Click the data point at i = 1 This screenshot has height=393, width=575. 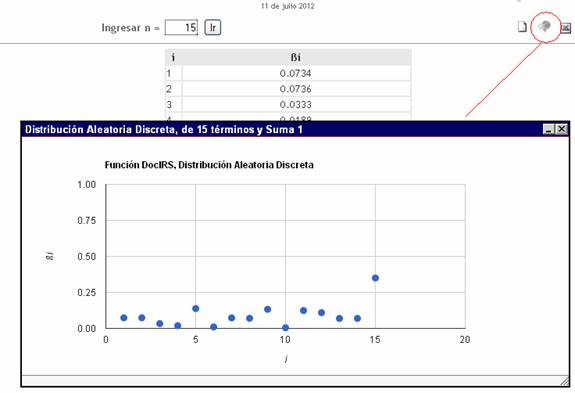click(124, 317)
